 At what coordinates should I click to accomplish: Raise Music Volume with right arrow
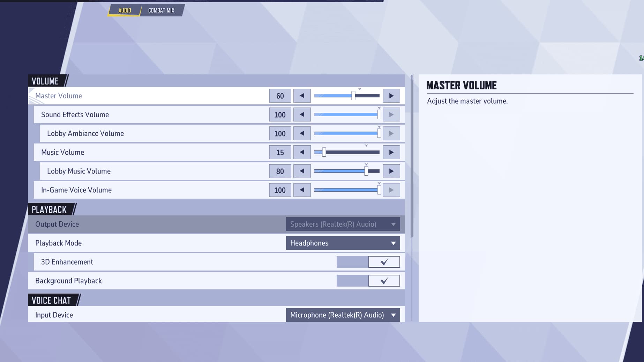[391, 152]
